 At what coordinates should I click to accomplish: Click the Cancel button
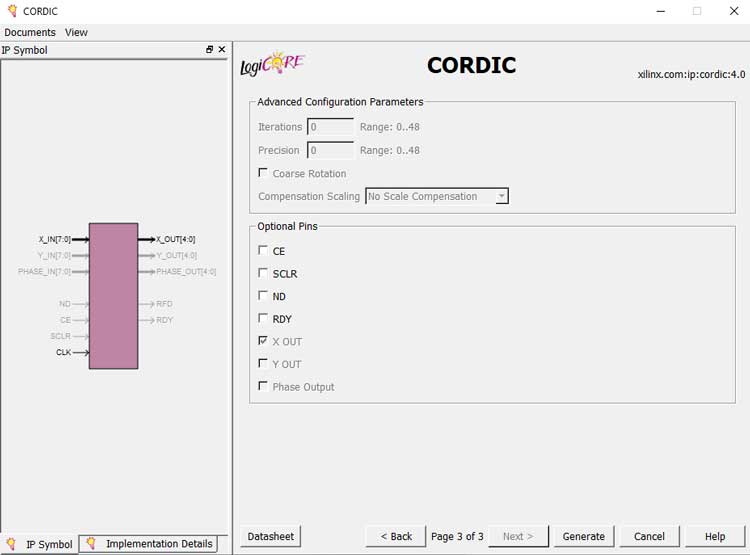649,536
